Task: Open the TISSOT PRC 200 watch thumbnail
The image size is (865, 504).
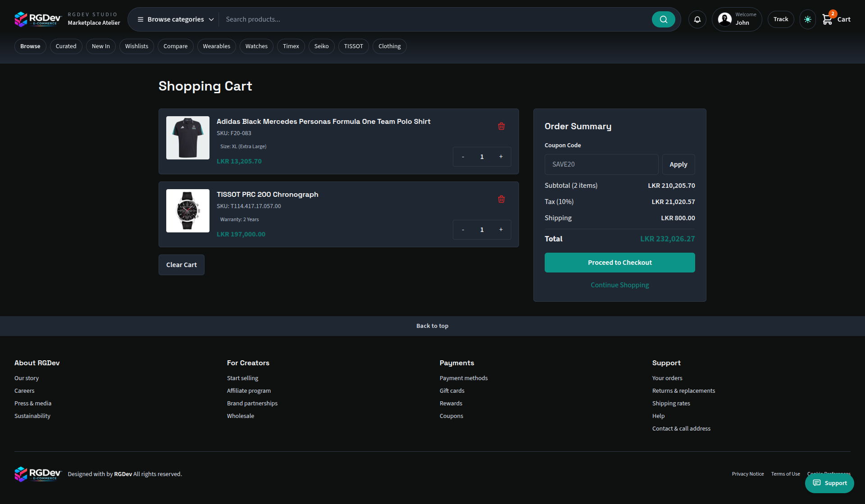Action: point(187,210)
